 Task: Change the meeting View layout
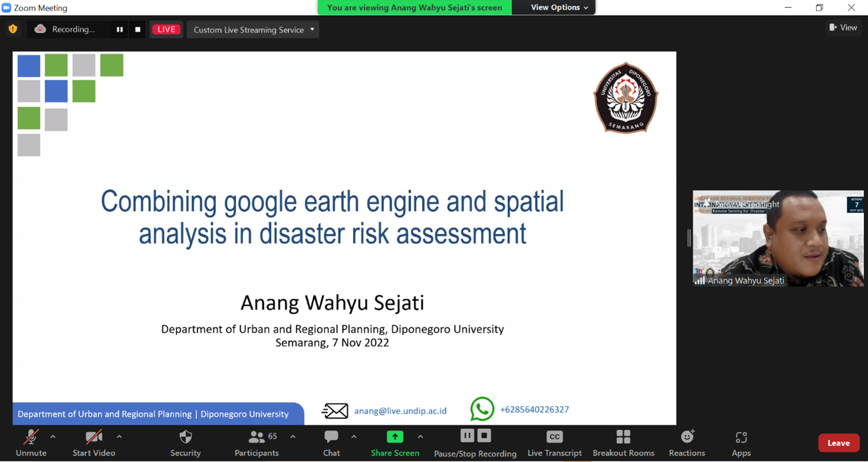tap(843, 28)
